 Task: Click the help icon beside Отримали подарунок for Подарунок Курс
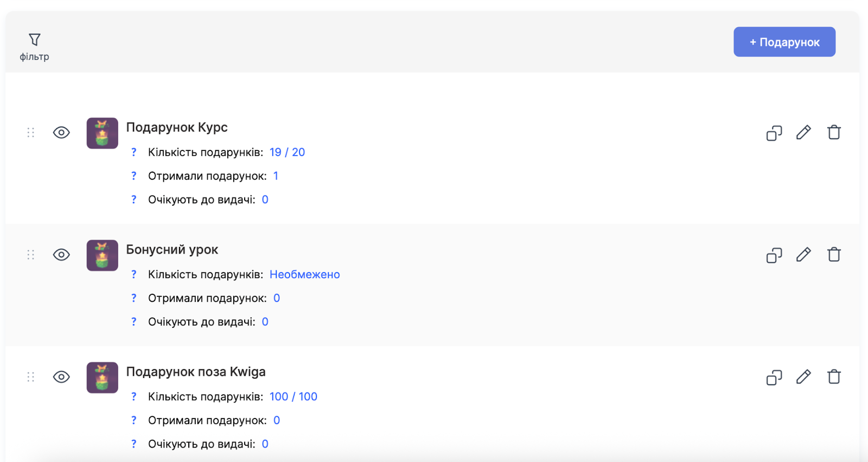[133, 176]
